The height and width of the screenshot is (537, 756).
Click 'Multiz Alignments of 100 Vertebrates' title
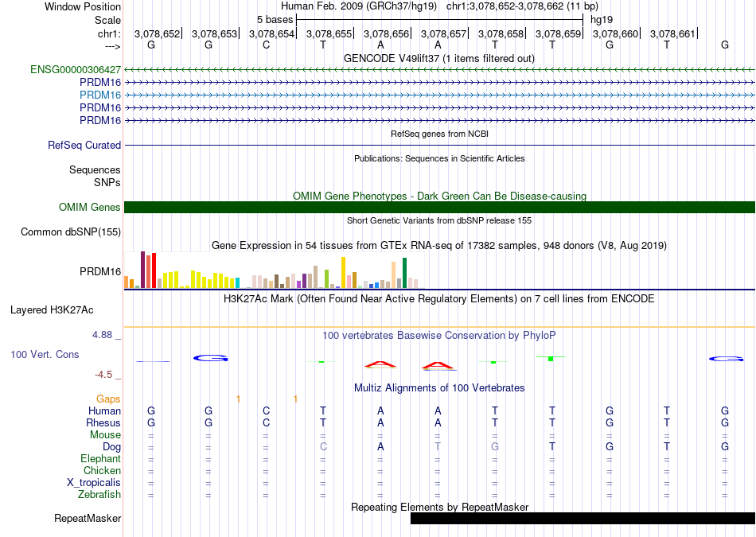pos(439,388)
